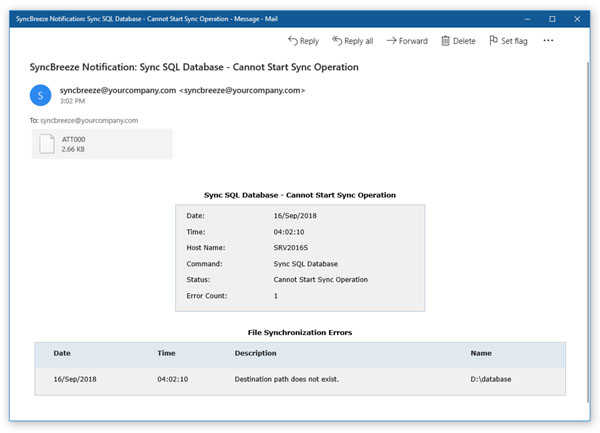Click the Delete trash can icon
This screenshot has width=600, height=433.
(x=445, y=41)
